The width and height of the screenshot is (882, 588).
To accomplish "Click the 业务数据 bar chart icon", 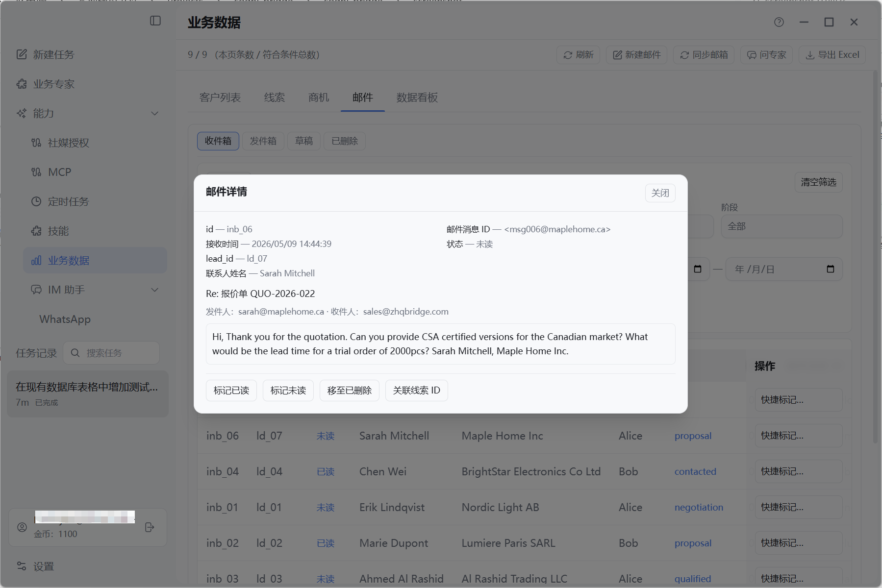I will (x=36, y=260).
